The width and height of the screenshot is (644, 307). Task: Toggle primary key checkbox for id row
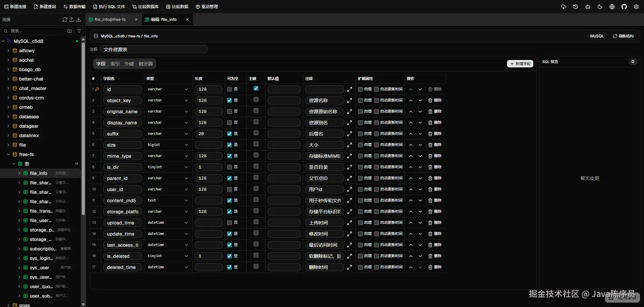click(256, 88)
